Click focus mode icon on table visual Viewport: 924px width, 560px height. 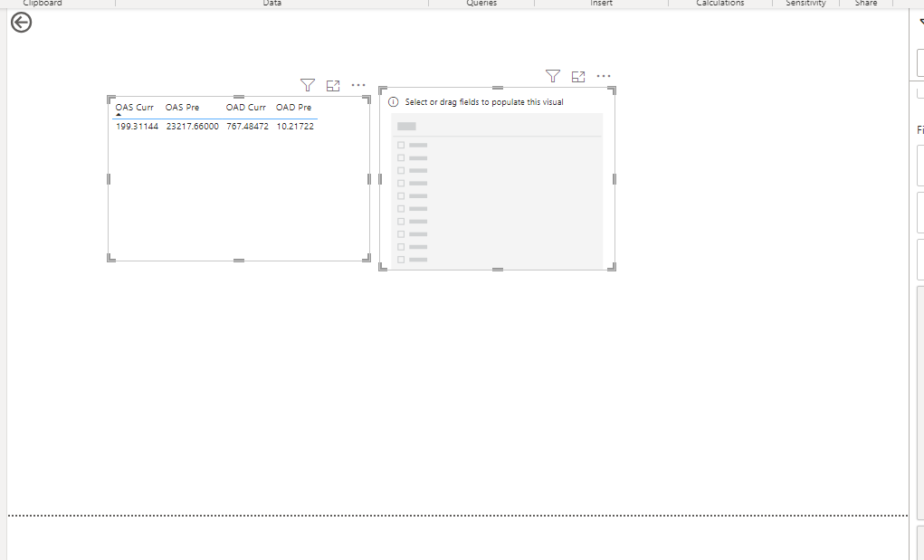(x=333, y=85)
